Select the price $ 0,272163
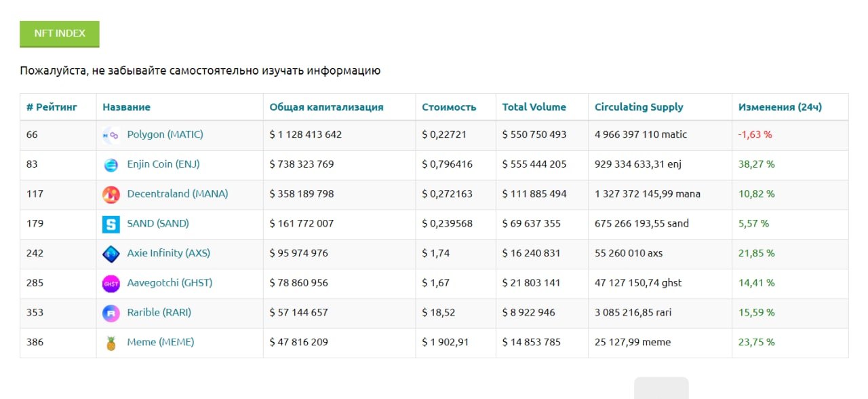 coord(448,193)
